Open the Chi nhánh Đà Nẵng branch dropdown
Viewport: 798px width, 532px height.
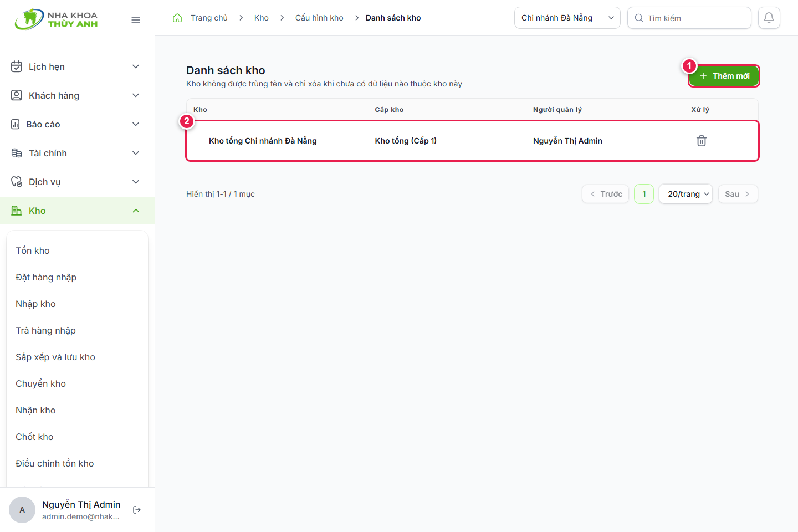(x=567, y=18)
